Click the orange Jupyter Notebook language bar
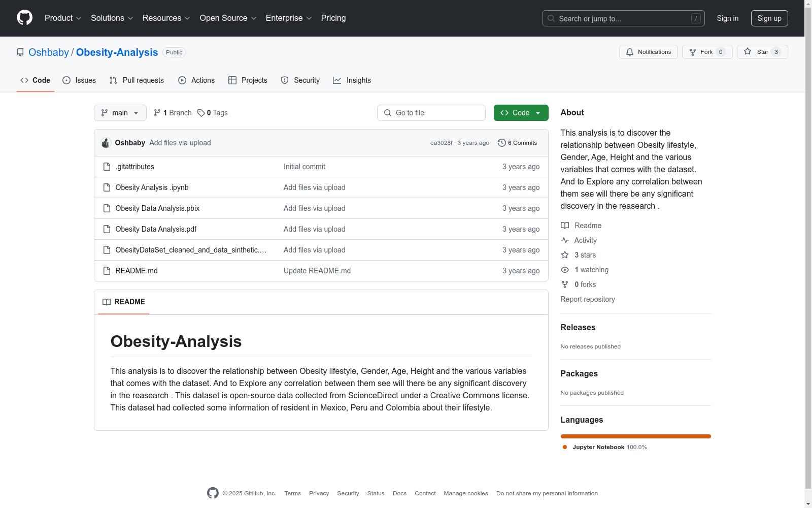The image size is (812, 508). [x=635, y=436]
